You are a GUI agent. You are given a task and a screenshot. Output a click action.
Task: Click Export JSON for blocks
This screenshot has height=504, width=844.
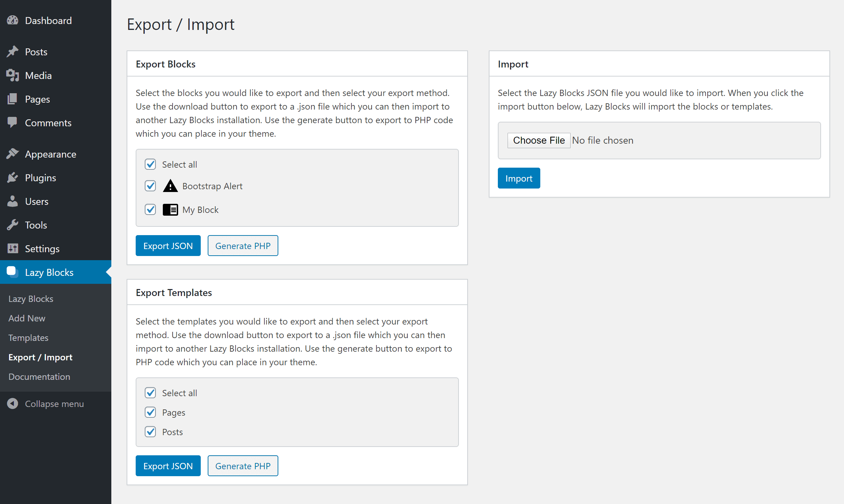(x=168, y=246)
